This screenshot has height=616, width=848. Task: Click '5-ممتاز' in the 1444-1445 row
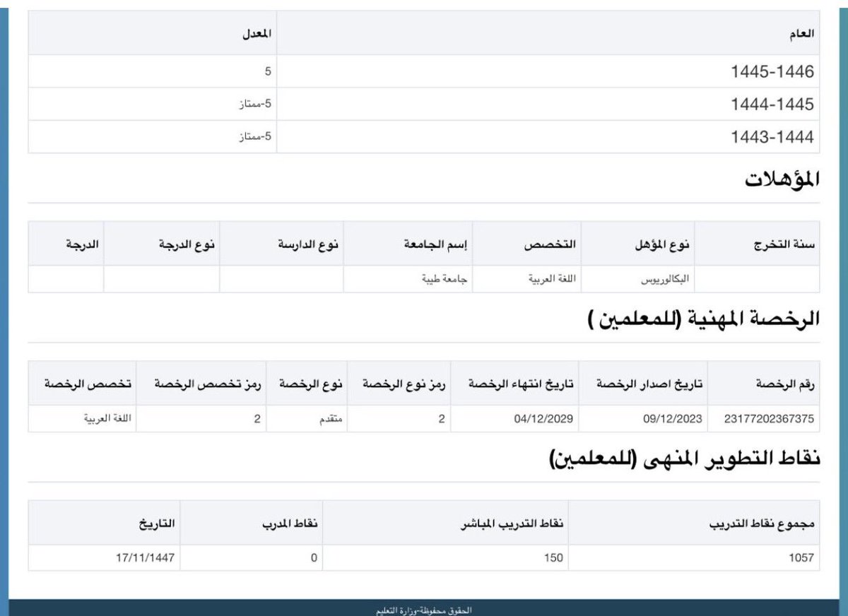(x=254, y=104)
